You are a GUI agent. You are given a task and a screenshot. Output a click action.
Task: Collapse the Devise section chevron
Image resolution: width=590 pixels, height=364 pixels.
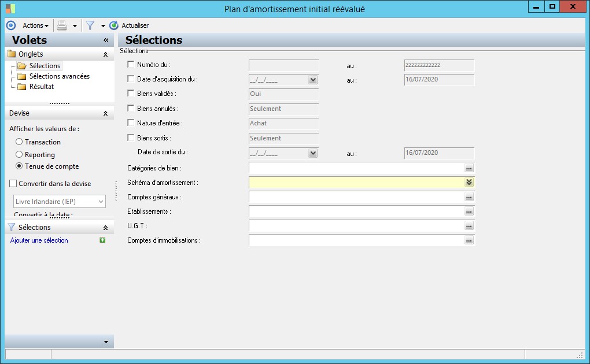click(x=106, y=113)
